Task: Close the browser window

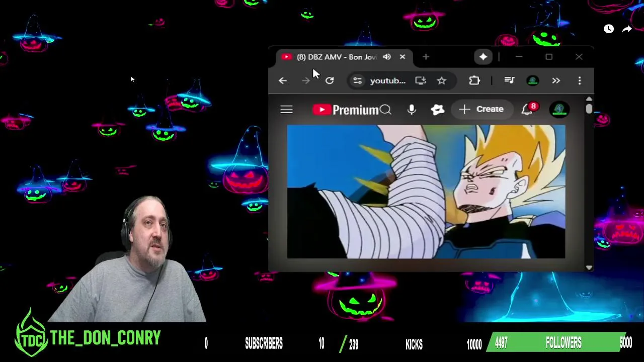Action: [579, 57]
